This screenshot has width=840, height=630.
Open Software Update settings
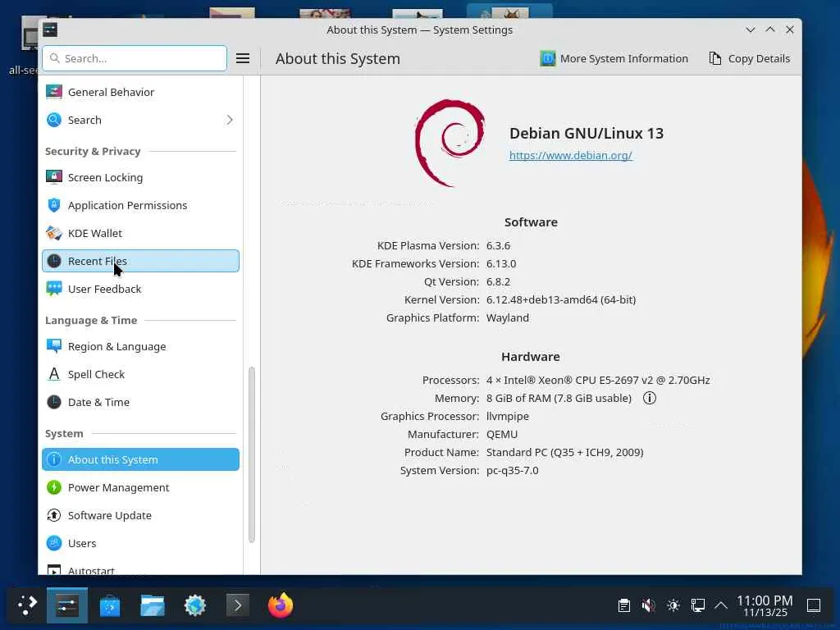140,515
